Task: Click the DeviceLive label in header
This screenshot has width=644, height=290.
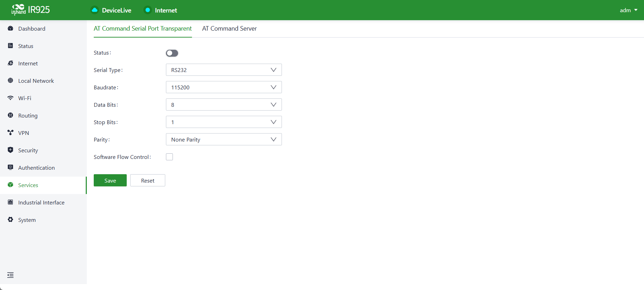Action: pyautogui.click(x=117, y=10)
